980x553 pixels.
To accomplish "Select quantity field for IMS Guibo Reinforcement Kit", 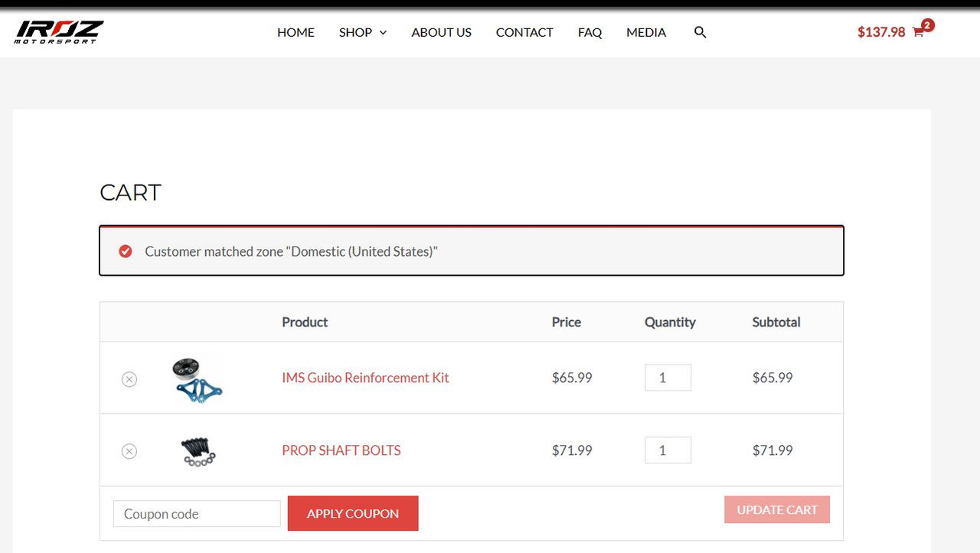I will [668, 378].
